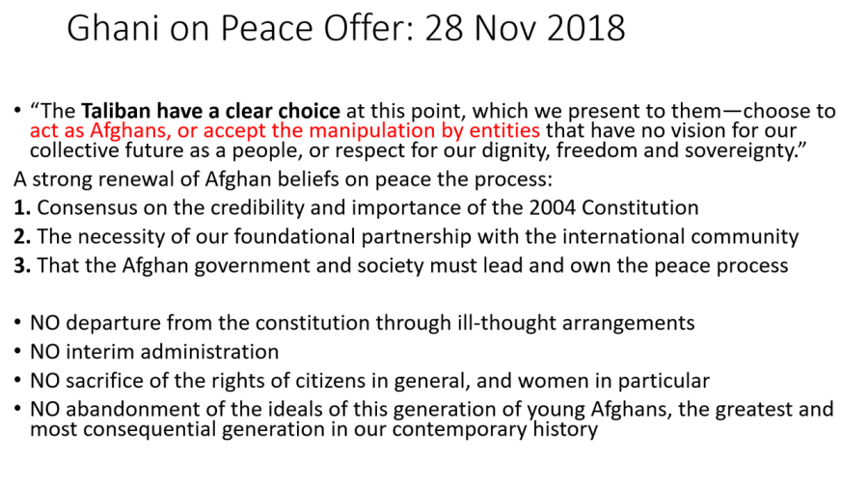Click the bold number "1." list marker
The height and width of the screenshot is (488, 868).
(x=22, y=207)
